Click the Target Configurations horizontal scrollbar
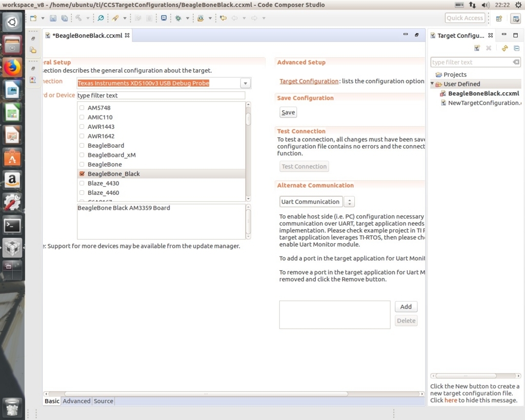This screenshot has width=525, height=420. point(475,376)
